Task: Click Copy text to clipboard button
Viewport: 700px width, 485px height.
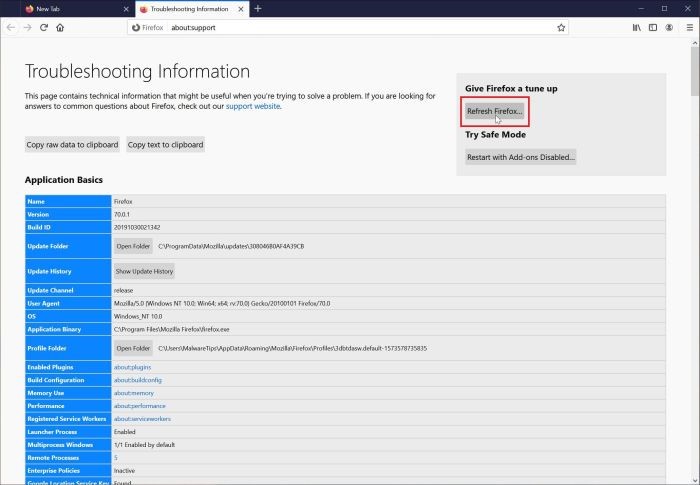Action: click(x=166, y=145)
